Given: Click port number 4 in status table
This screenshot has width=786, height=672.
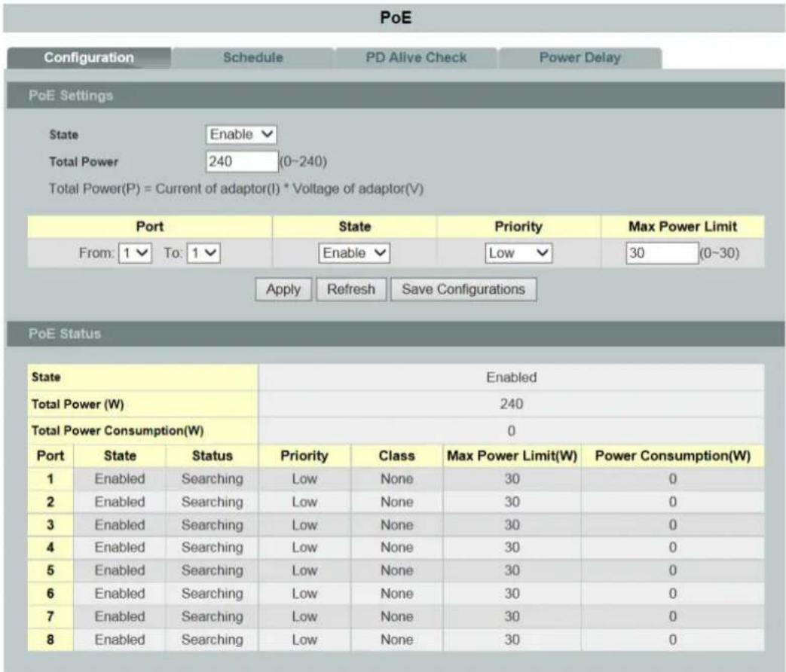Looking at the screenshot, I should click(50, 548).
